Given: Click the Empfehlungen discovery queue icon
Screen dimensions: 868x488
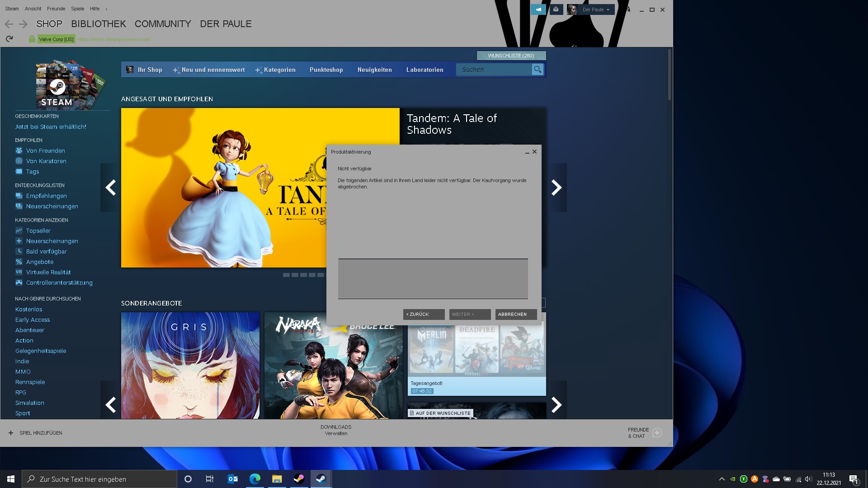Looking at the screenshot, I should click(x=19, y=196).
